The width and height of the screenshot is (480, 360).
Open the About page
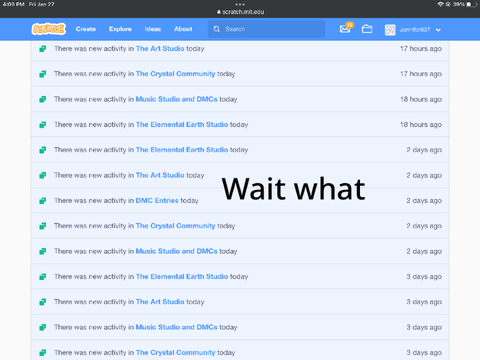183,29
